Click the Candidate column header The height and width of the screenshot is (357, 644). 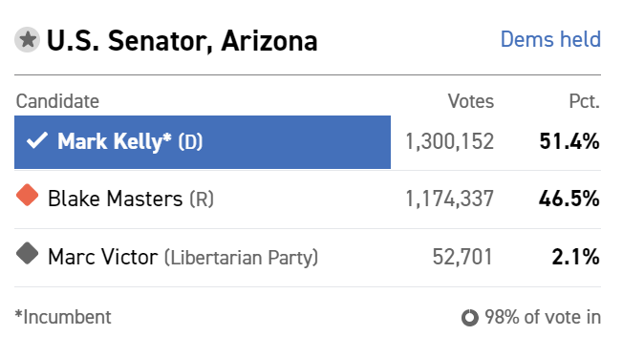[57, 101]
